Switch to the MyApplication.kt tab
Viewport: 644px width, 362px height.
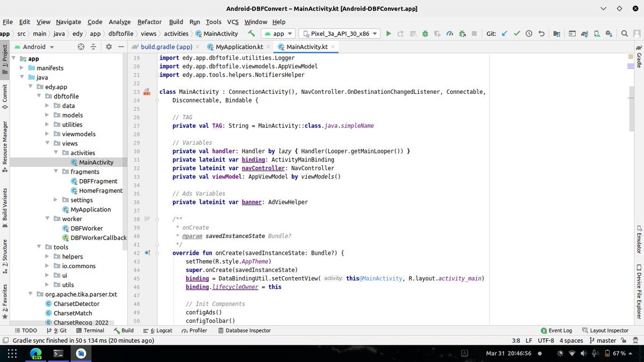point(239,47)
